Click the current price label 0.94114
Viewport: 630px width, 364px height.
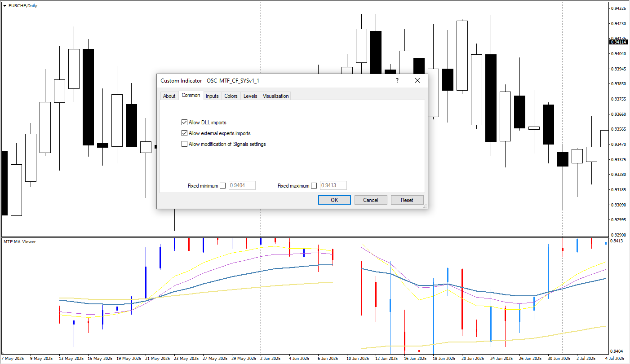pos(618,42)
